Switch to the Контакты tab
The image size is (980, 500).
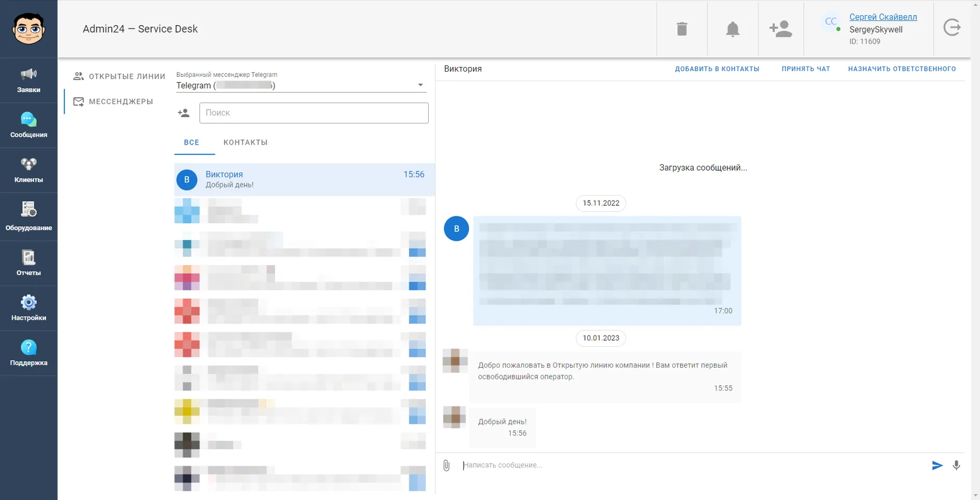[x=246, y=142]
